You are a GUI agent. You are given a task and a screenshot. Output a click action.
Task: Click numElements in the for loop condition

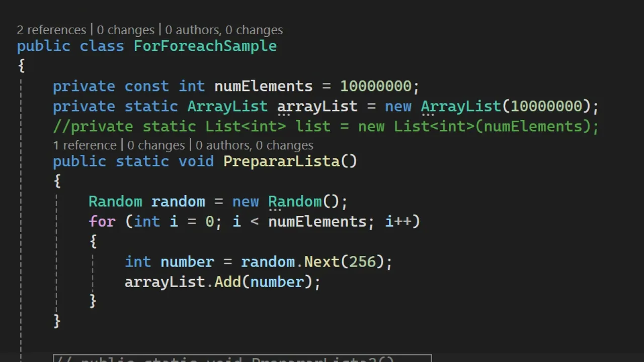pyautogui.click(x=317, y=222)
